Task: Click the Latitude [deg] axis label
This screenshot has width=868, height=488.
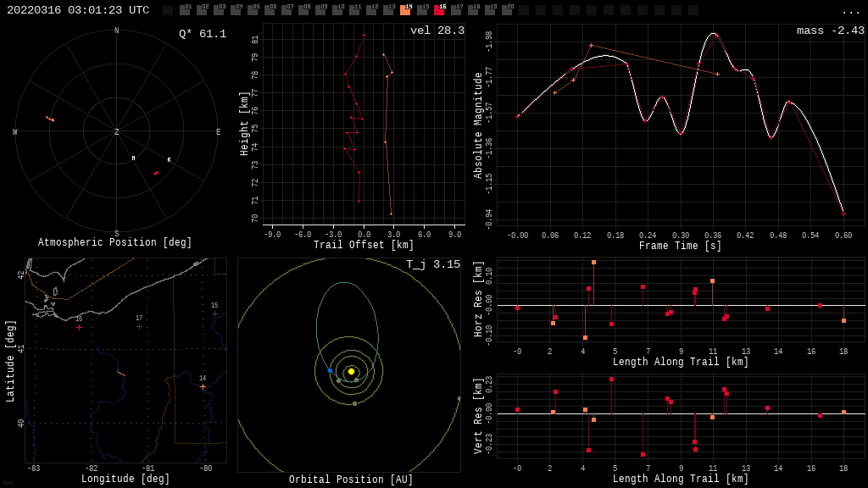Action: click(10, 361)
